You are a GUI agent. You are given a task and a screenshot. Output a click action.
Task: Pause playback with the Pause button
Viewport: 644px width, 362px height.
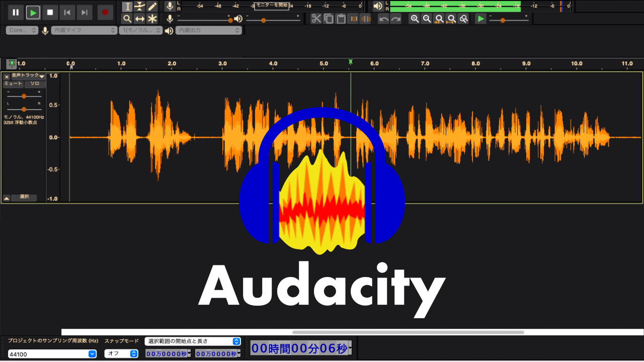pyautogui.click(x=16, y=13)
